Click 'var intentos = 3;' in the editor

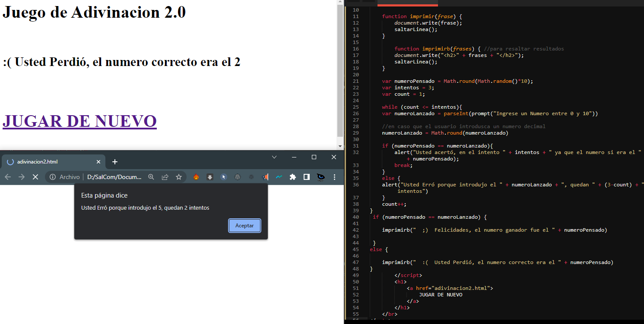tap(408, 88)
